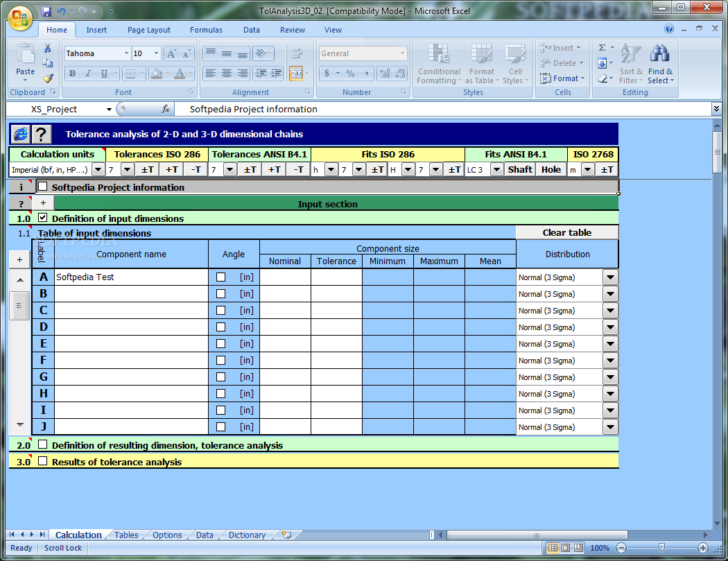The height and width of the screenshot is (561, 728).
Task: Open Format as Table gallery
Action: (x=482, y=64)
